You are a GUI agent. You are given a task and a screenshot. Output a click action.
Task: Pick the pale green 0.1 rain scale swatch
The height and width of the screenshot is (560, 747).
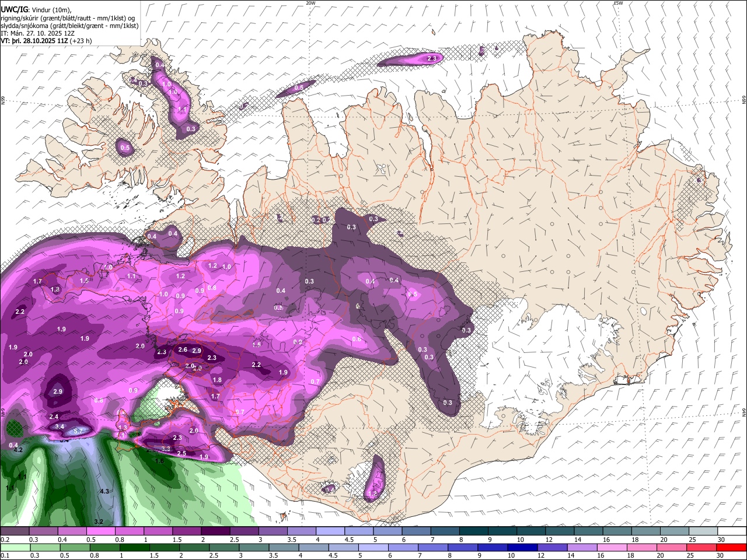15,547
